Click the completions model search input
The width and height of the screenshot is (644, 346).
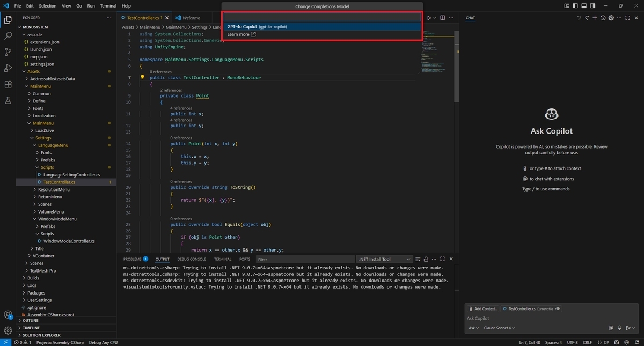tap(323, 17)
